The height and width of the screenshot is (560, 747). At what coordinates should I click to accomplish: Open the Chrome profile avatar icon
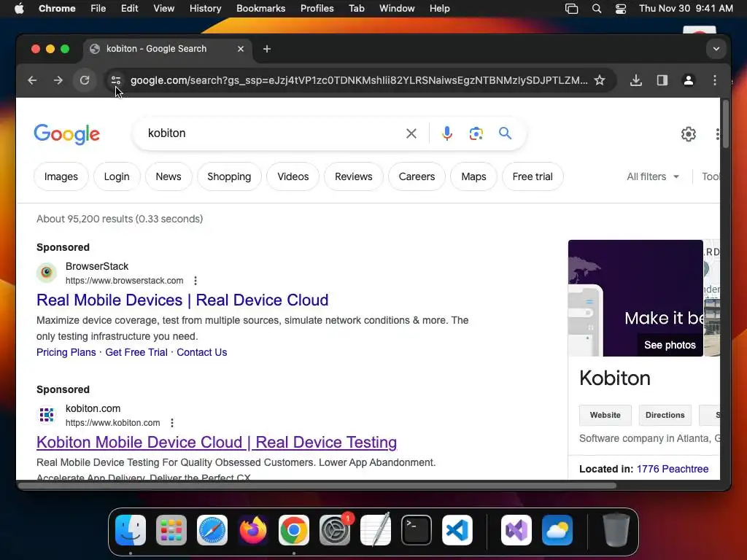tap(689, 80)
